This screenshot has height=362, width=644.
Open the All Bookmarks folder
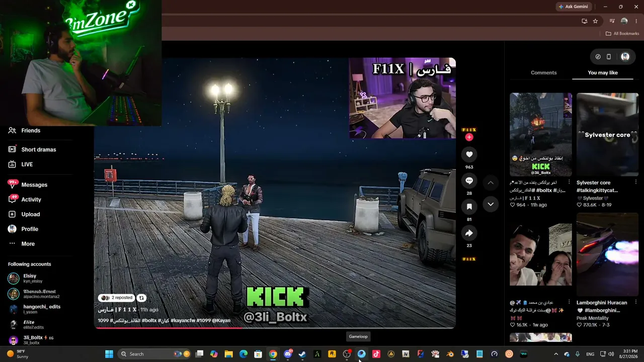pos(622,34)
